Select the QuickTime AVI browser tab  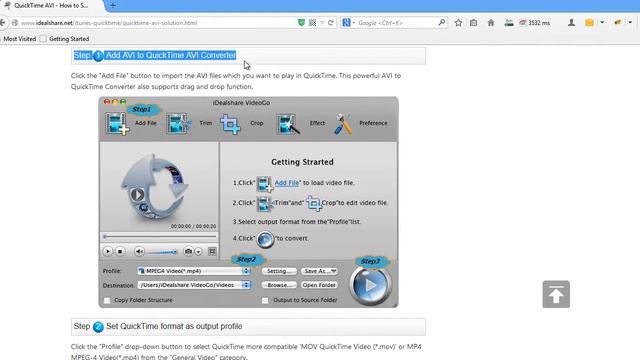[x=51, y=6]
